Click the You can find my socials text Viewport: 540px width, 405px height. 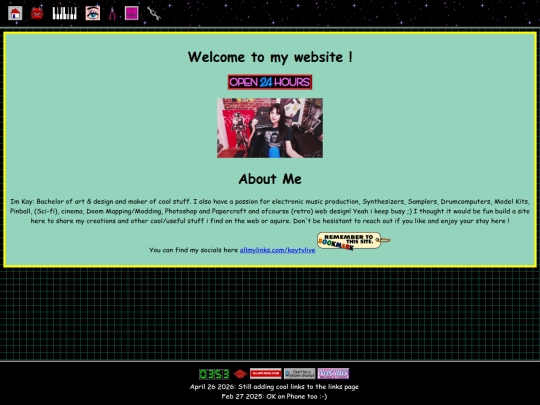tap(194, 250)
